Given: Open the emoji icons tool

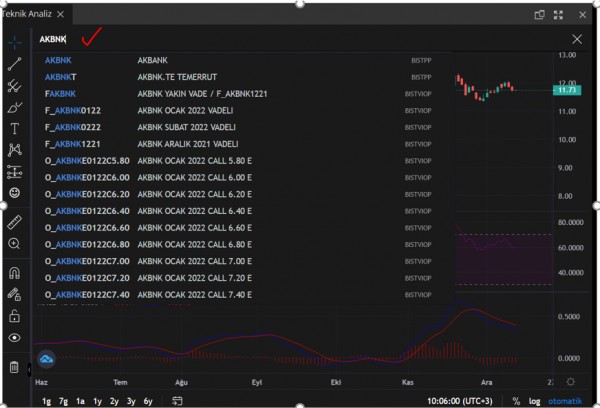Looking at the screenshot, I should click(x=15, y=193).
